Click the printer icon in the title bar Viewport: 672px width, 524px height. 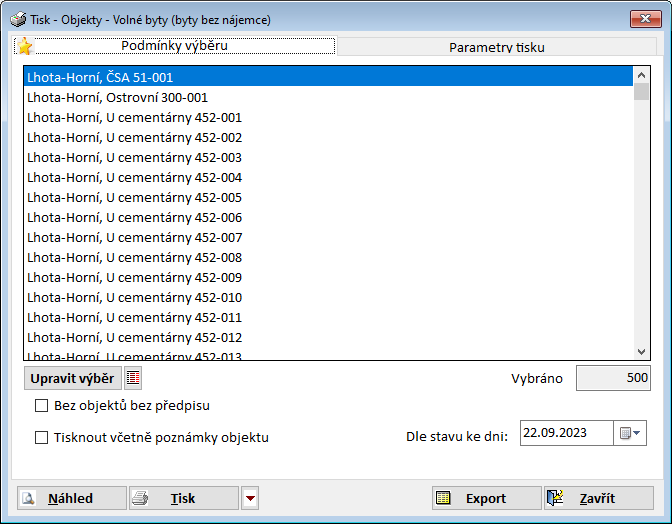(17, 19)
